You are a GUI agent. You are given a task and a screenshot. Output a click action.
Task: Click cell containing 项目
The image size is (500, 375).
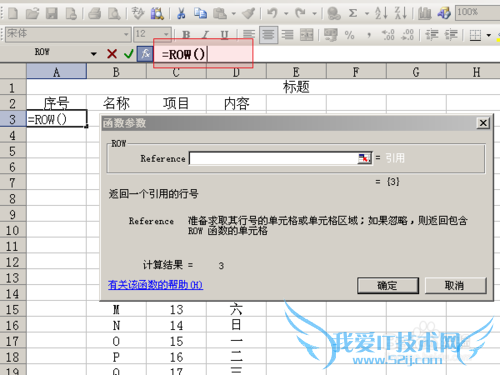[x=176, y=103]
